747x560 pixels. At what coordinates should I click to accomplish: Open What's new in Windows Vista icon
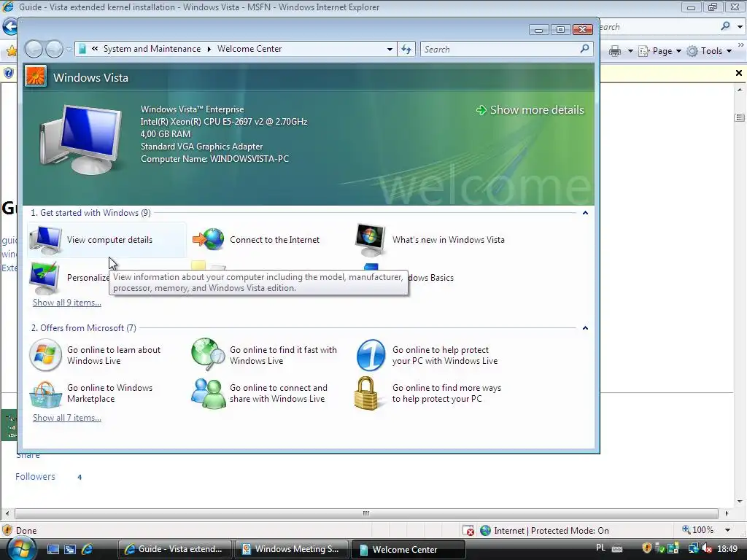(x=370, y=239)
